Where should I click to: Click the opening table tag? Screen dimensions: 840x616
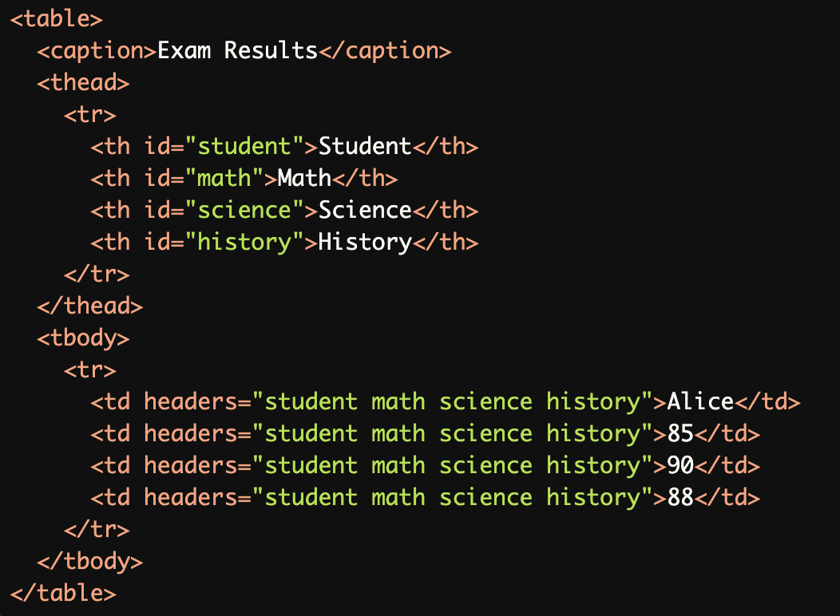(x=57, y=19)
